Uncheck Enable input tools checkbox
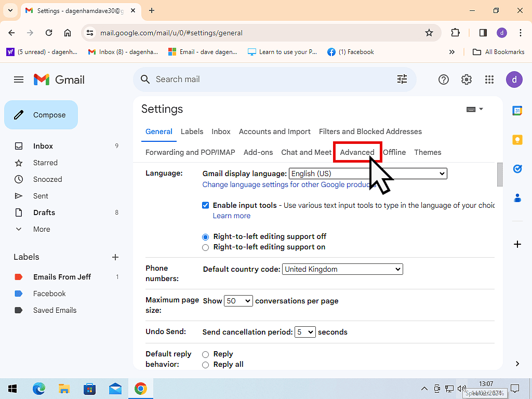Viewport: 532px width, 399px height. click(x=206, y=205)
